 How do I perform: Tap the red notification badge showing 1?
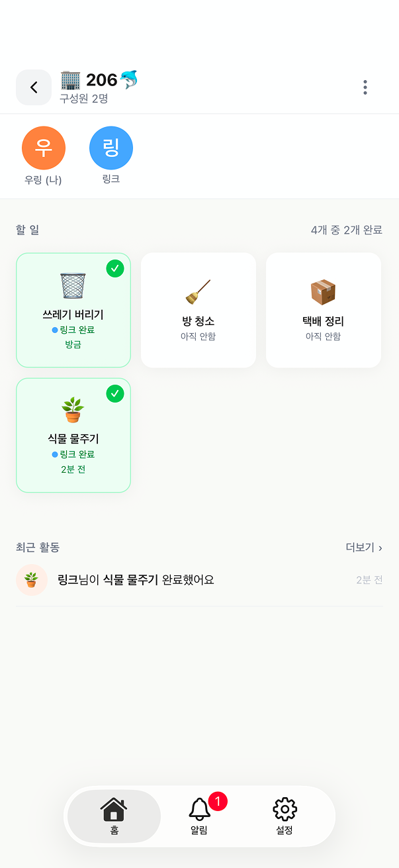coord(216,800)
